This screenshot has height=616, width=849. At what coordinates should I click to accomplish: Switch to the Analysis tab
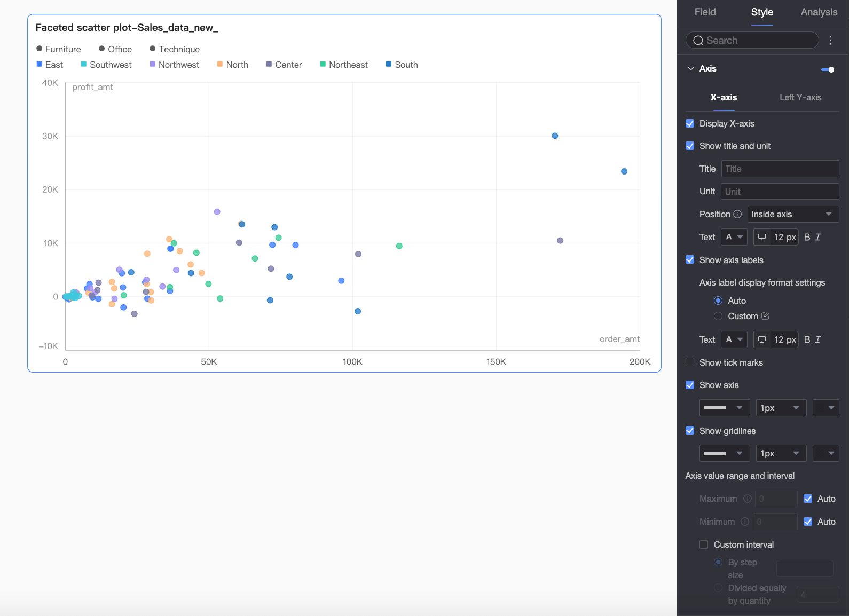[x=819, y=12]
